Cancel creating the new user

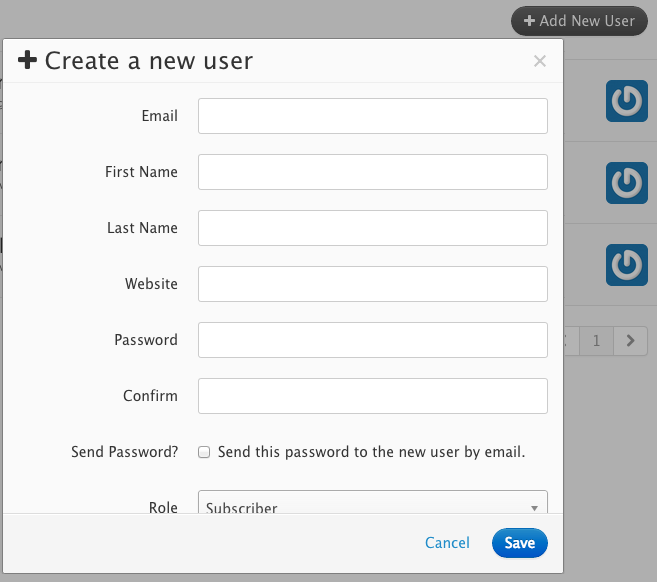[x=447, y=543]
